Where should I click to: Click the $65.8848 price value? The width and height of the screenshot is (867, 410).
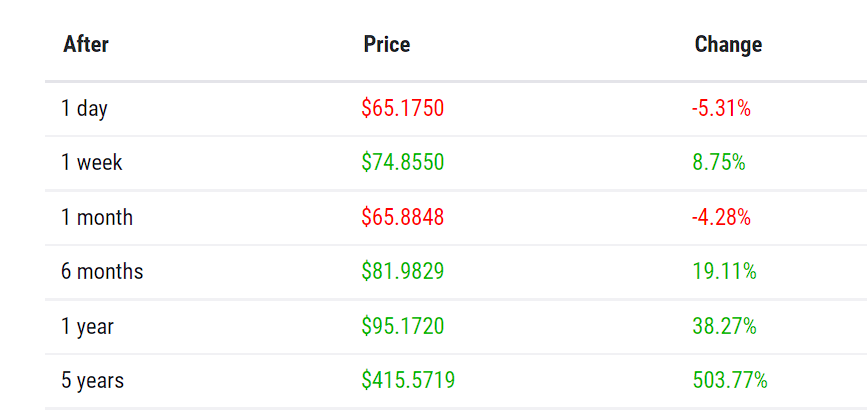pos(402,218)
